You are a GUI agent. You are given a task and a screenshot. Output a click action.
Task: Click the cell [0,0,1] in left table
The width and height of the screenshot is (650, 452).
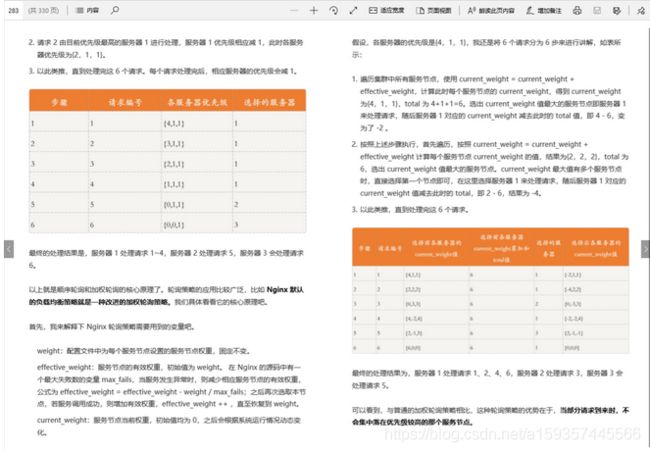174,225
